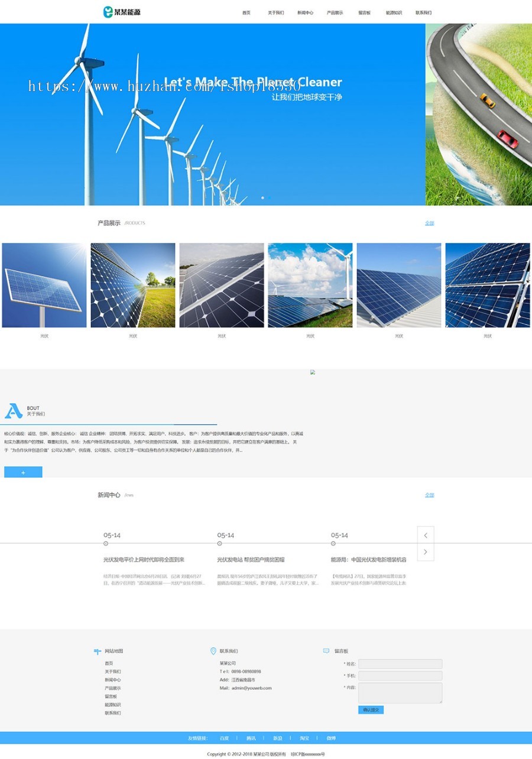Open 百度 friendly link
Viewport: 532px width, 759px height.
click(224, 738)
